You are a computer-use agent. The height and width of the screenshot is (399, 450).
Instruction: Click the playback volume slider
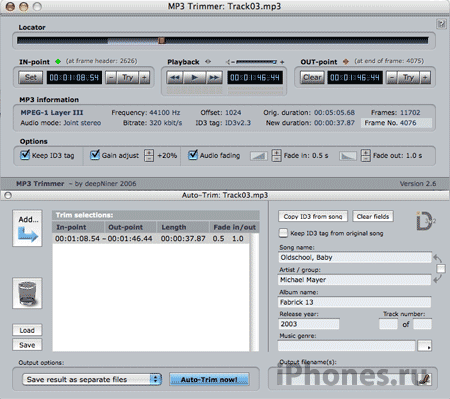[x=256, y=62]
